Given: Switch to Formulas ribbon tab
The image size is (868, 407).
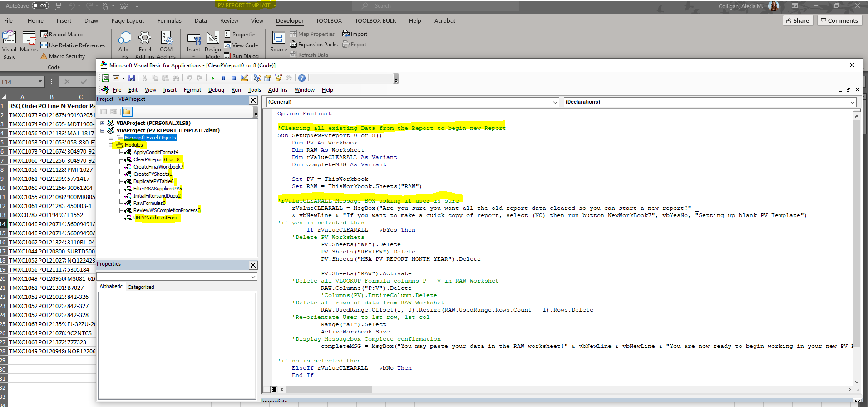Looking at the screenshot, I should [x=169, y=20].
